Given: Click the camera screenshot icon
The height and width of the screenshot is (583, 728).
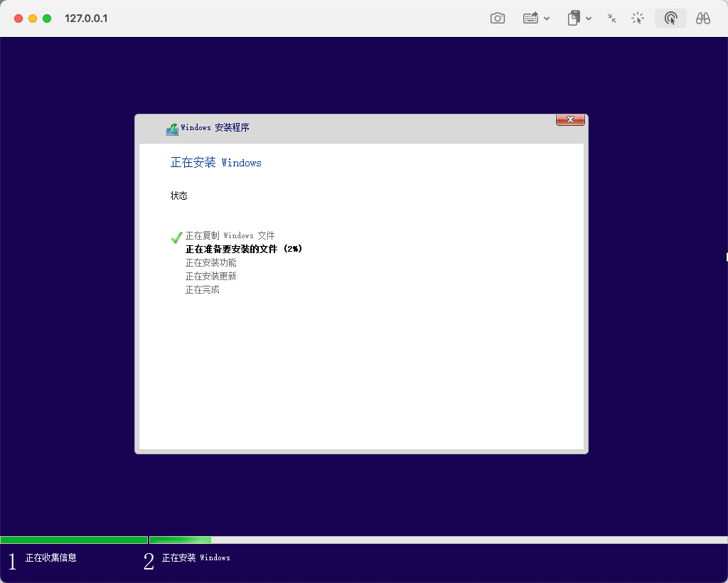Looking at the screenshot, I should [x=498, y=18].
